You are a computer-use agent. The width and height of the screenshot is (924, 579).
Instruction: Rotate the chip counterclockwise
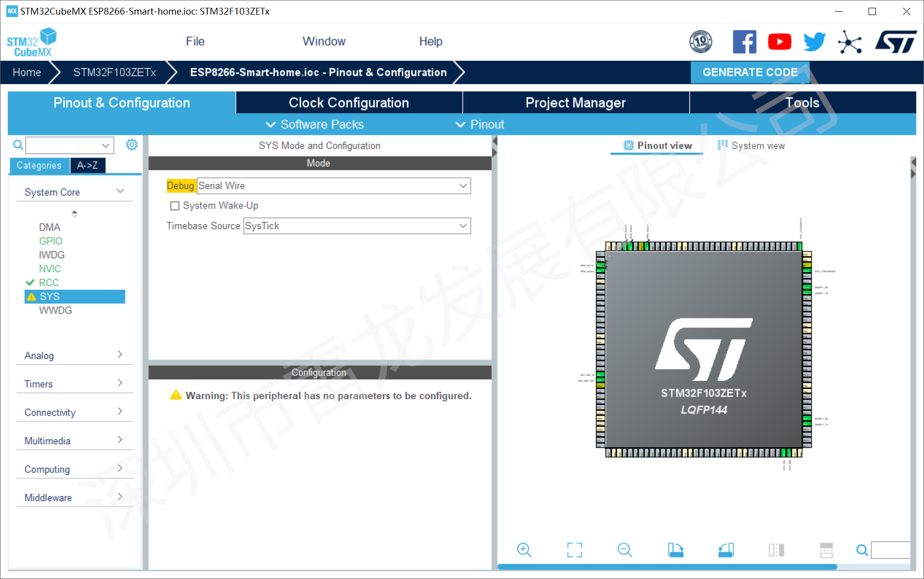pos(726,550)
